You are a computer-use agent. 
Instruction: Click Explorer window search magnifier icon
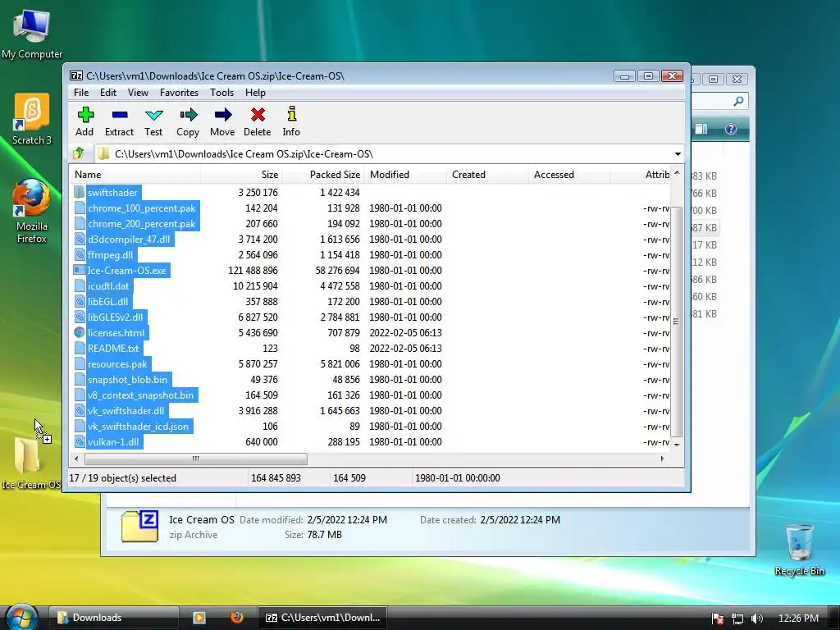point(739,101)
